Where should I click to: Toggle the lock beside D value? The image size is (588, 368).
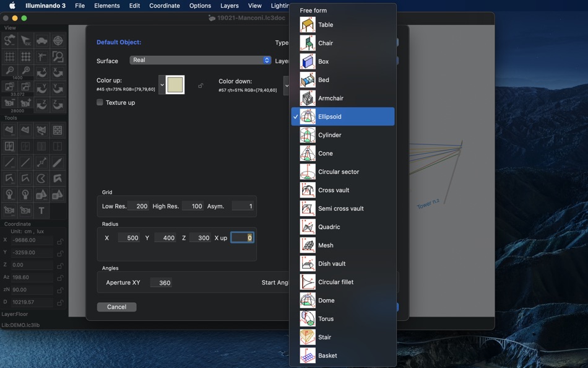59,303
